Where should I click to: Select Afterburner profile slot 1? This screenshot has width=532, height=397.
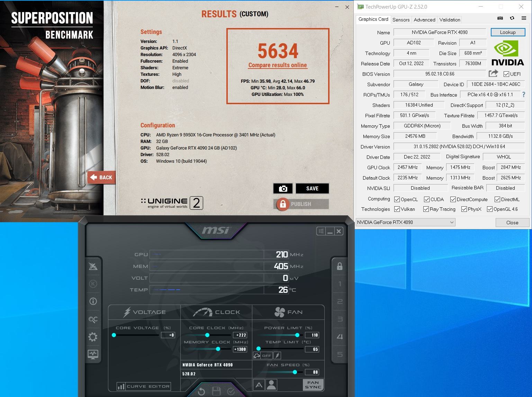340,284
